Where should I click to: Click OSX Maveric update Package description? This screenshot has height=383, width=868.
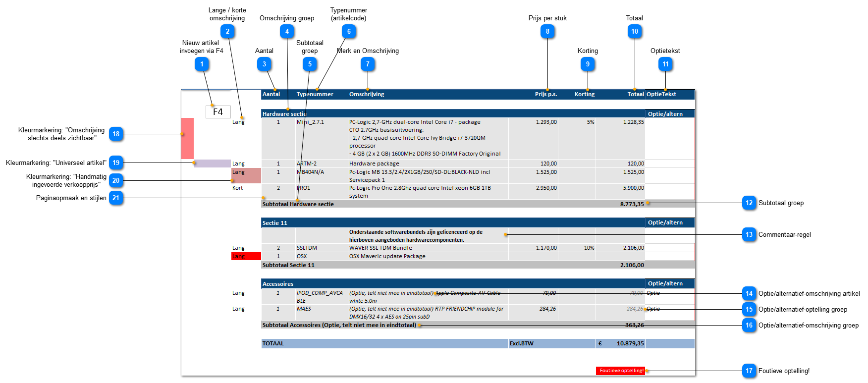tap(387, 256)
